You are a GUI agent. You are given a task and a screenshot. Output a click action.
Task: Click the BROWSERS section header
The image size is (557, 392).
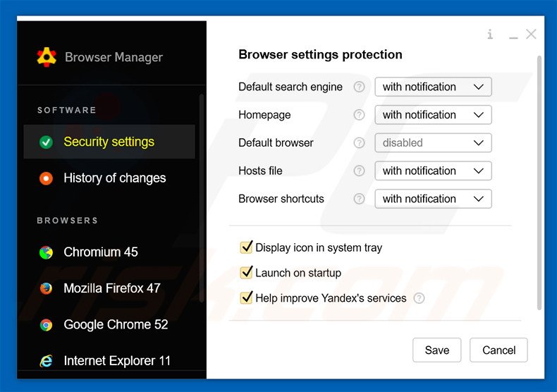pyautogui.click(x=68, y=221)
